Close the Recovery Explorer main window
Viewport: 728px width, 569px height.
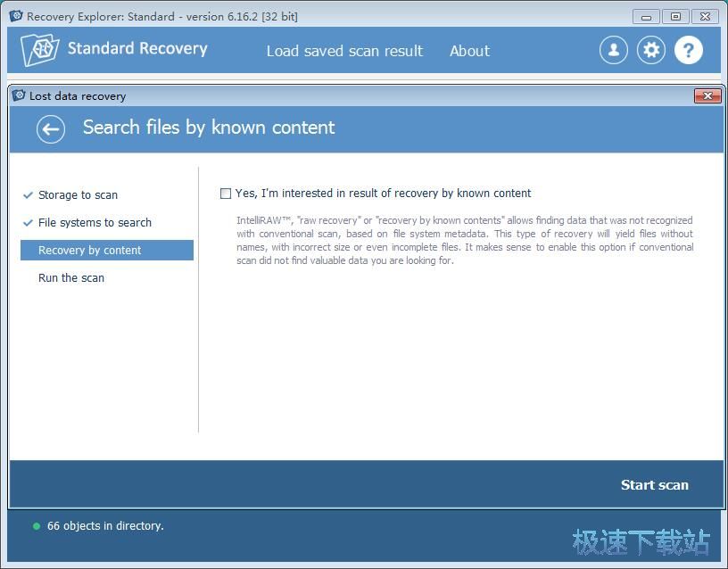(705, 17)
